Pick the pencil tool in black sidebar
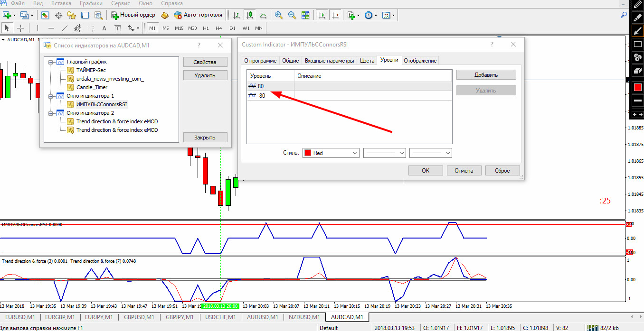Screen dimensions: 644x331 [x=637, y=5]
